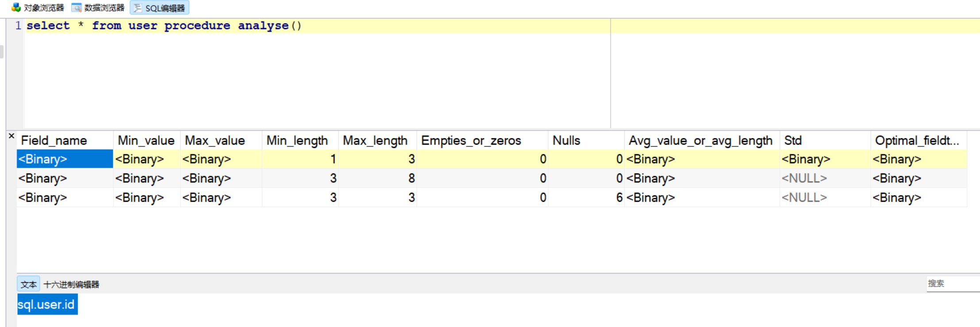Select first row Field_name Binary cell
This screenshot has height=327, width=980.
pyautogui.click(x=65, y=159)
